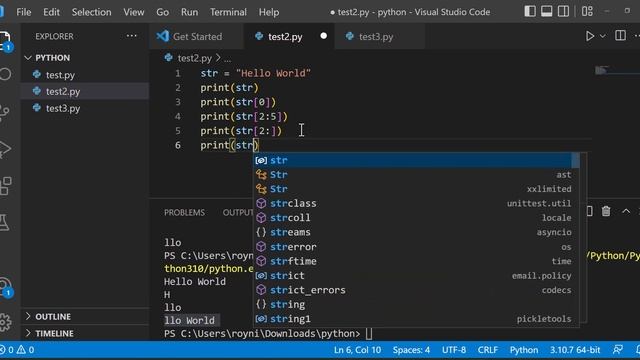Open test3.py in the Explorer
The image size is (640, 360).
pos(85,108)
